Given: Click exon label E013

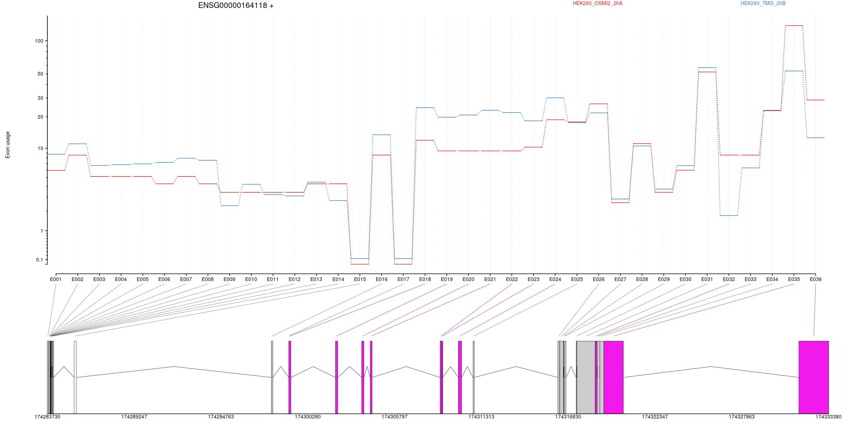Looking at the screenshot, I should tap(316, 279).
